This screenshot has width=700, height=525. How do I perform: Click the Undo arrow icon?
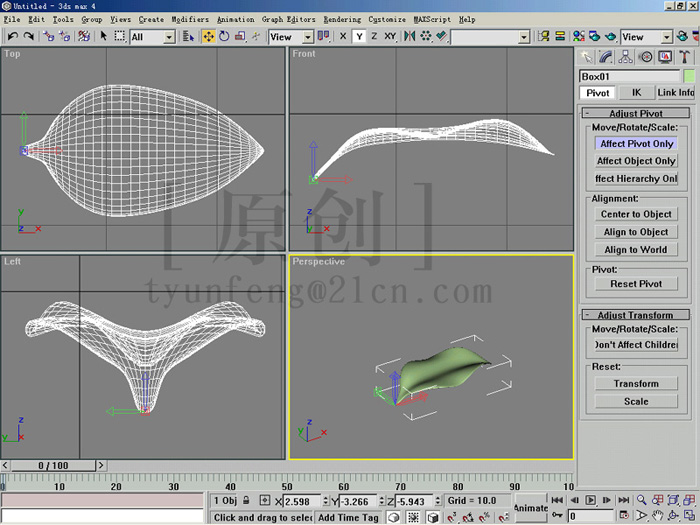tap(12, 36)
